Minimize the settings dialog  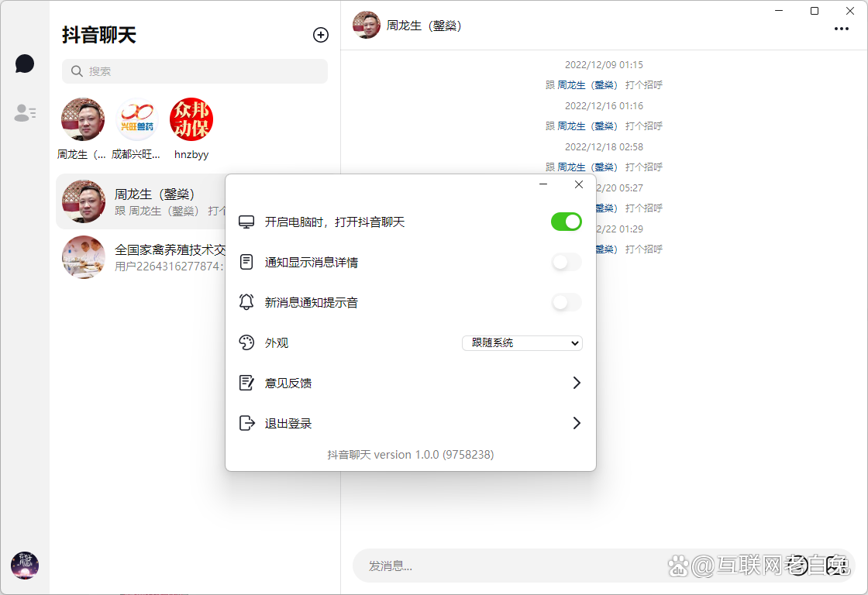point(543,184)
